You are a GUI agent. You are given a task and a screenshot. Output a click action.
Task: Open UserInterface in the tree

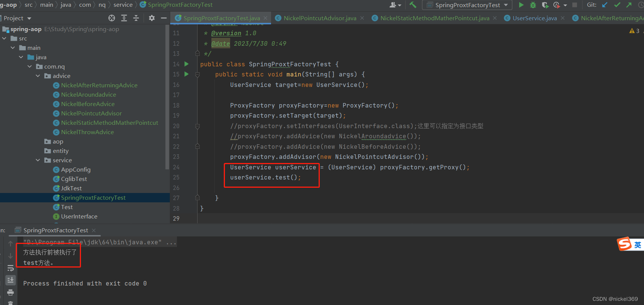pyautogui.click(x=79, y=217)
